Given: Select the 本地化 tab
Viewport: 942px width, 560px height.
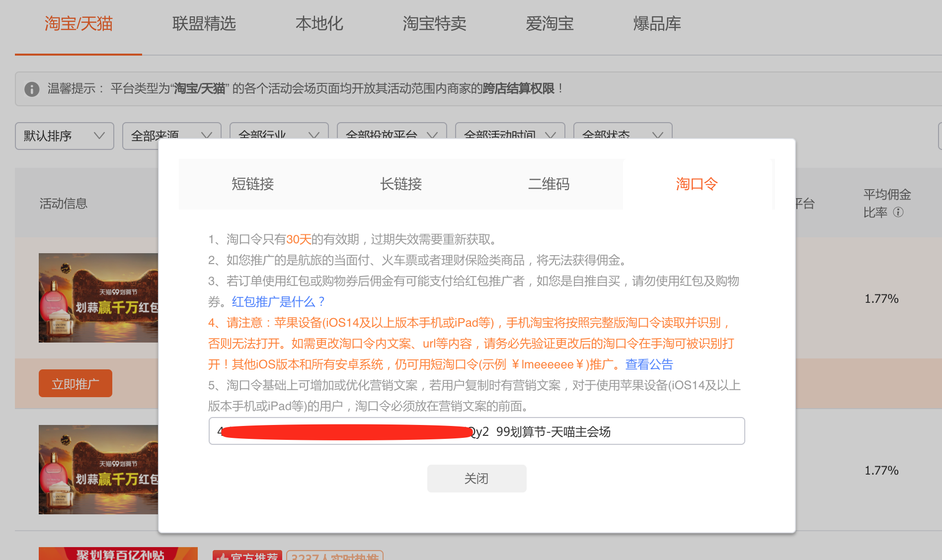Looking at the screenshot, I should [x=319, y=24].
